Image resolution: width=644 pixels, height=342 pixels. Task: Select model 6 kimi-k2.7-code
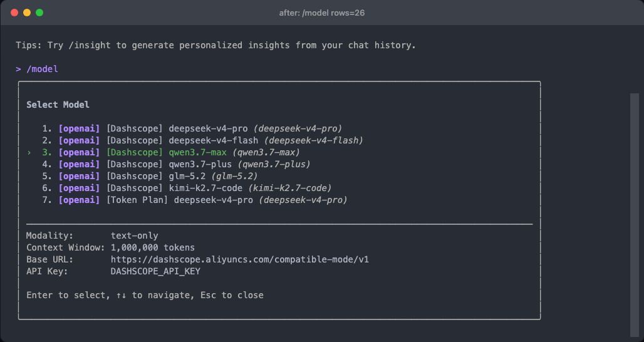pyautogui.click(x=187, y=188)
